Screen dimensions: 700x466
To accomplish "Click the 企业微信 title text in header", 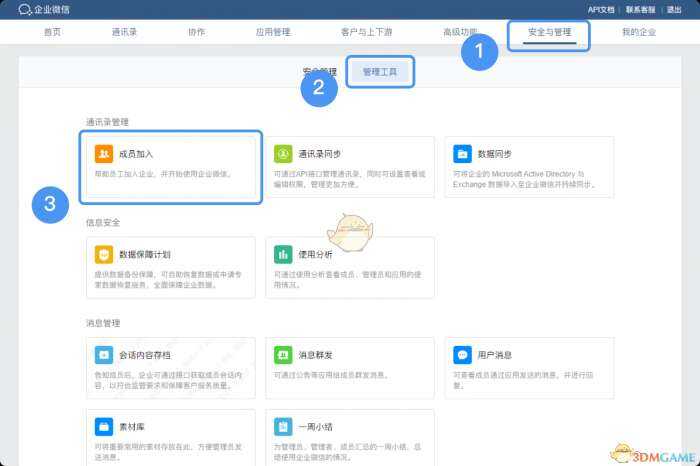I will tap(52, 9).
